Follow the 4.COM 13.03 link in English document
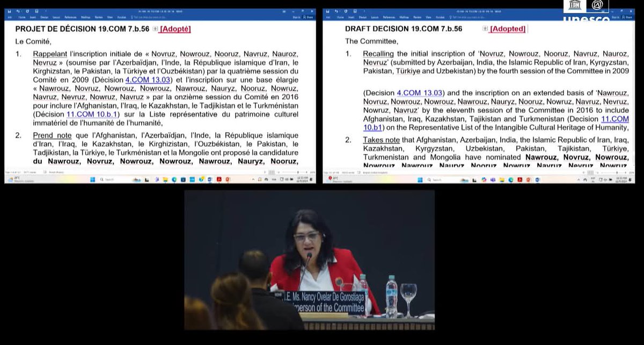The image size is (644, 345). pos(419,93)
